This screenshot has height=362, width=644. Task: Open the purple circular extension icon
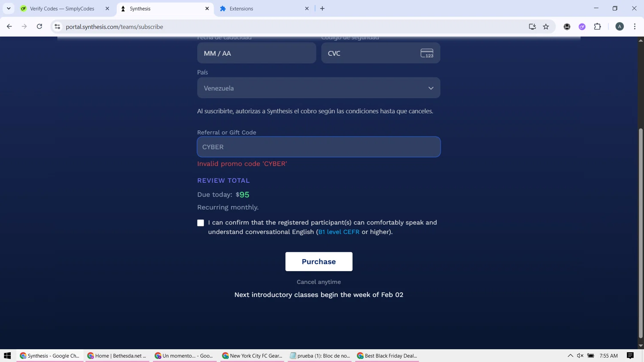pos(582,27)
